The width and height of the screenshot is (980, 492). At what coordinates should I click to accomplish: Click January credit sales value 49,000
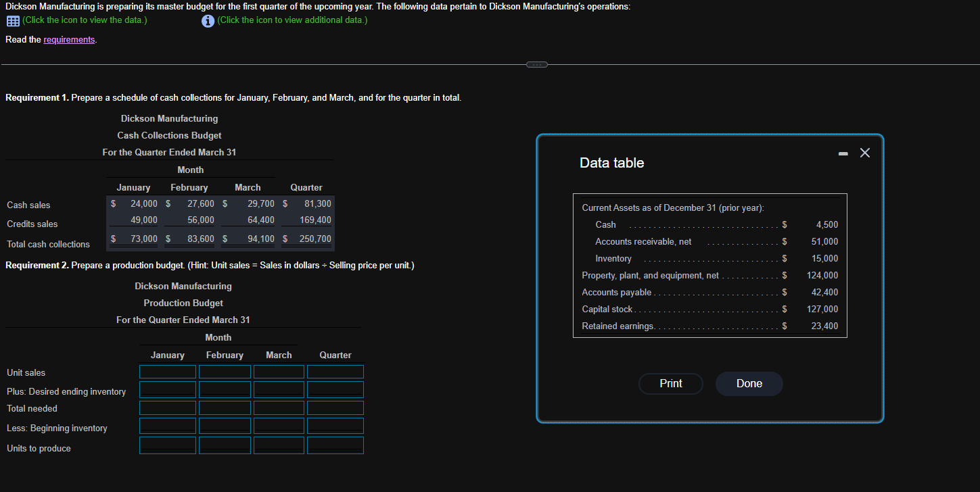click(x=144, y=220)
